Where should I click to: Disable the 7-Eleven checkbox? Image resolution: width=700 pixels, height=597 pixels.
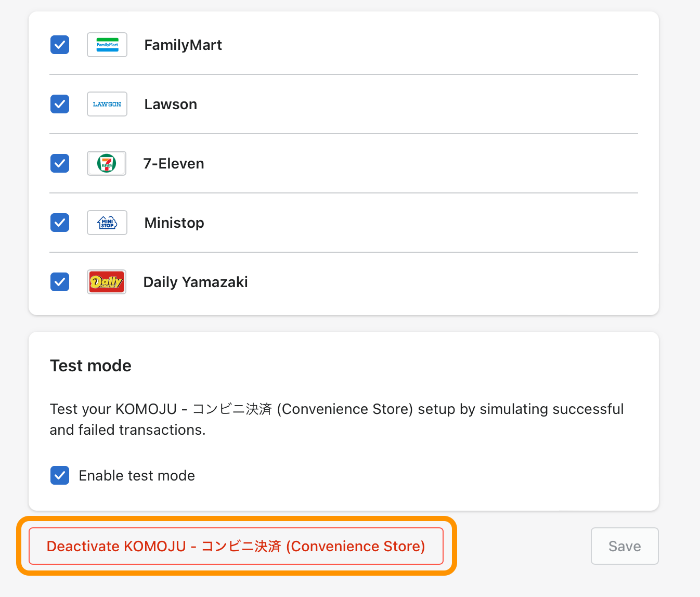click(60, 163)
